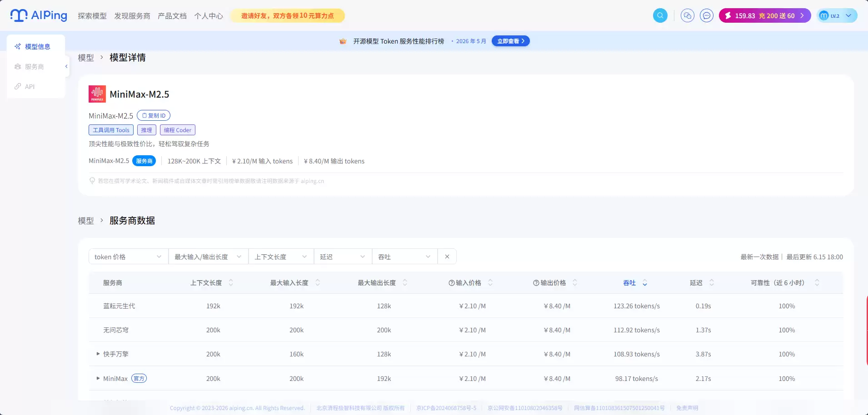Image resolution: width=868 pixels, height=415 pixels.
Task: Open the WeChat contact icon
Action: (x=688, y=15)
